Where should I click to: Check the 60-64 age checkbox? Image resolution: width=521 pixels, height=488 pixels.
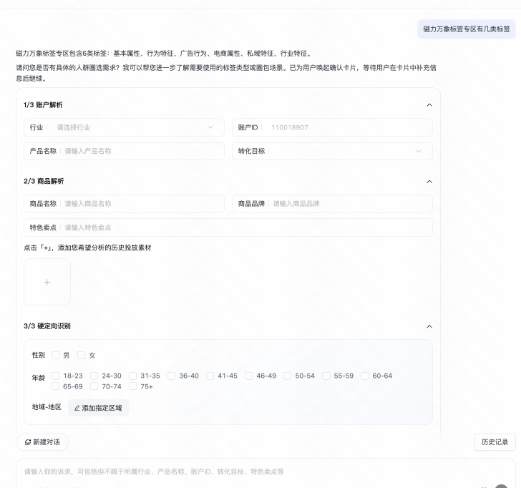click(x=365, y=376)
